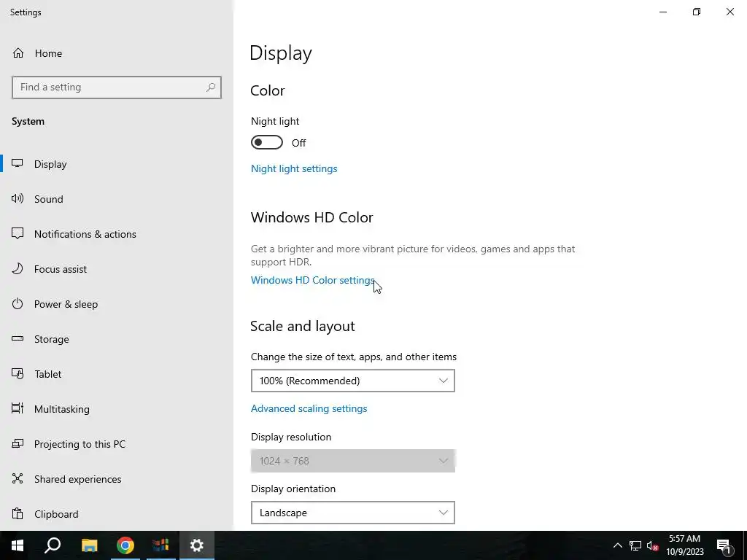Open File Explorer from taskbar

89,545
